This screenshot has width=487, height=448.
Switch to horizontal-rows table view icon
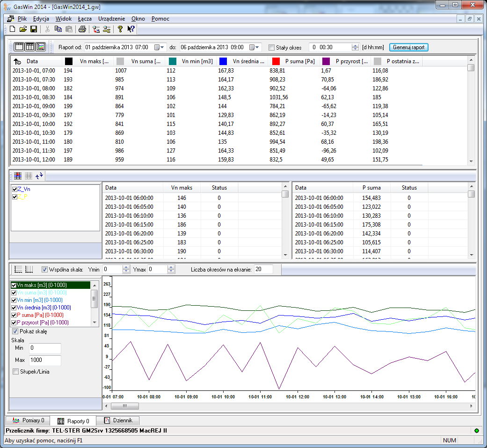tap(19, 47)
